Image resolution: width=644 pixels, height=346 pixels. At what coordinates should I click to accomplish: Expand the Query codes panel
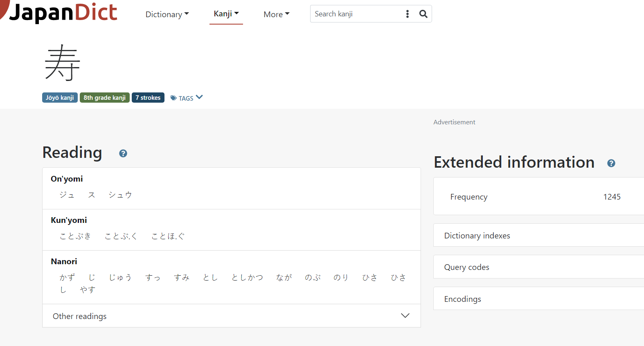539,267
